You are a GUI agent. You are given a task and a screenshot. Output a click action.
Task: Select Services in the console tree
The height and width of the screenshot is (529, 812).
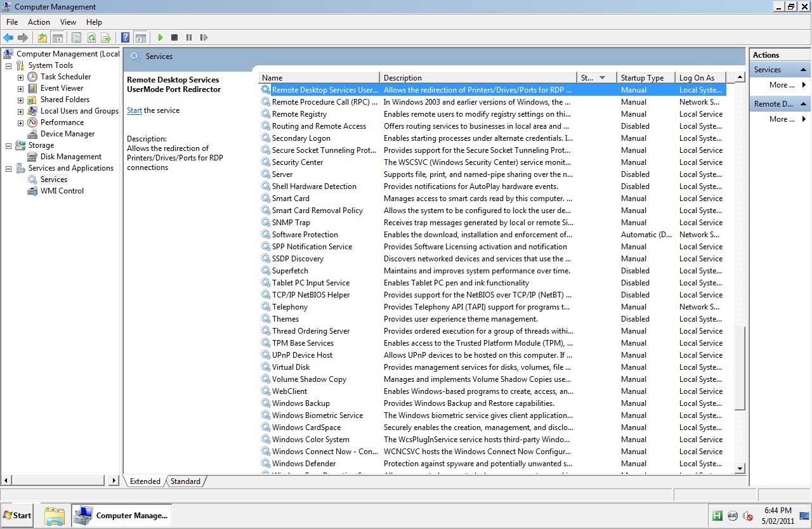[x=54, y=180]
